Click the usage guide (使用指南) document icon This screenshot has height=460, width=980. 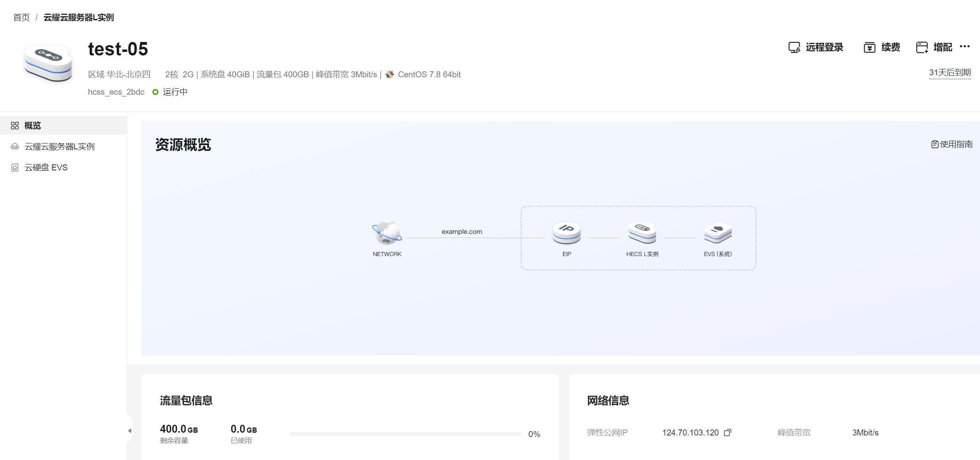pyautogui.click(x=935, y=144)
